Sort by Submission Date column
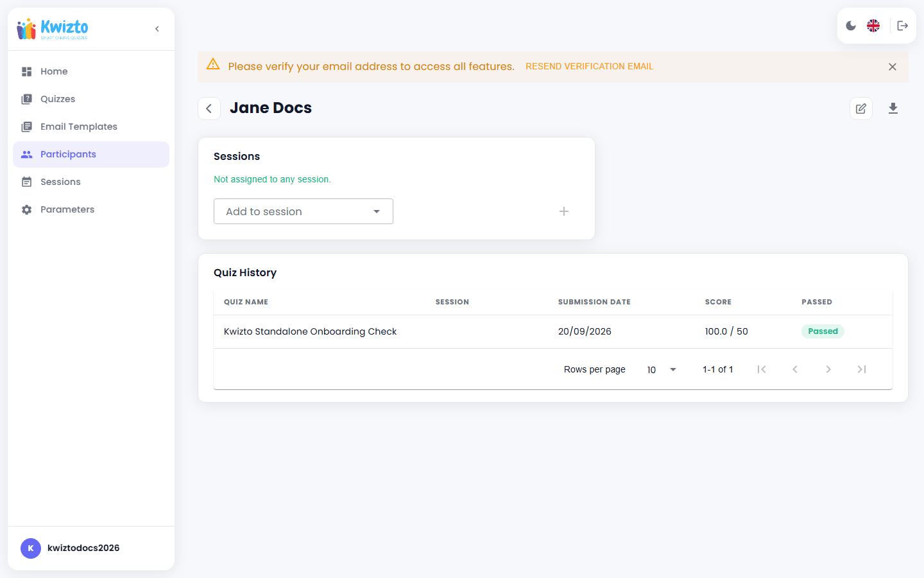 click(x=594, y=302)
